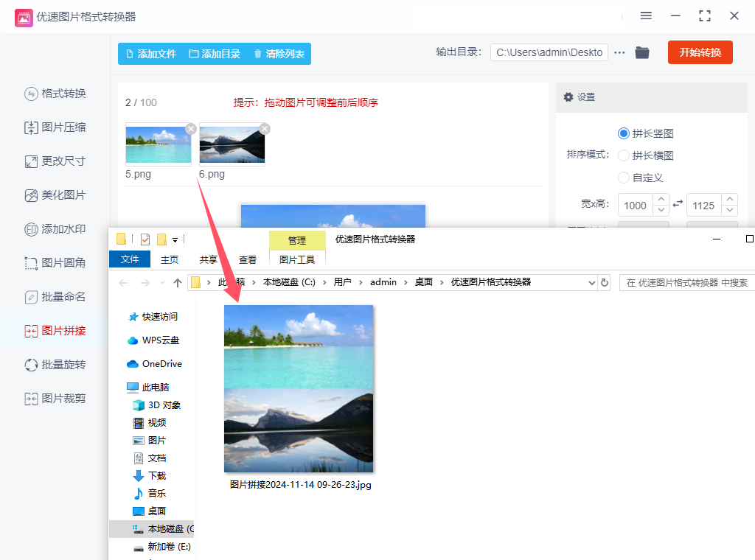Open the 文件 tab in Explorer
The height and width of the screenshot is (560, 755).
point(130,259)
